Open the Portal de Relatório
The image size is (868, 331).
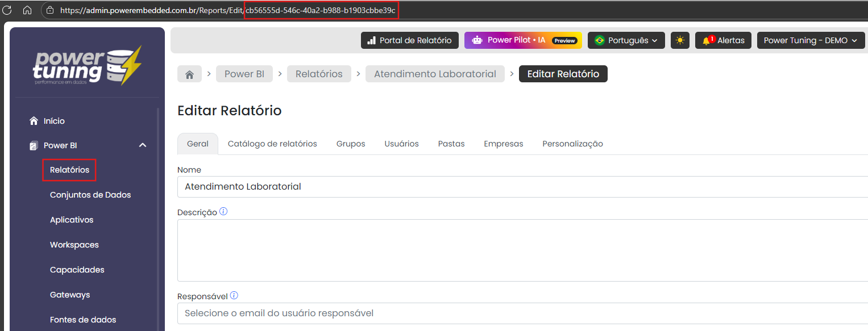coord(409,40)
